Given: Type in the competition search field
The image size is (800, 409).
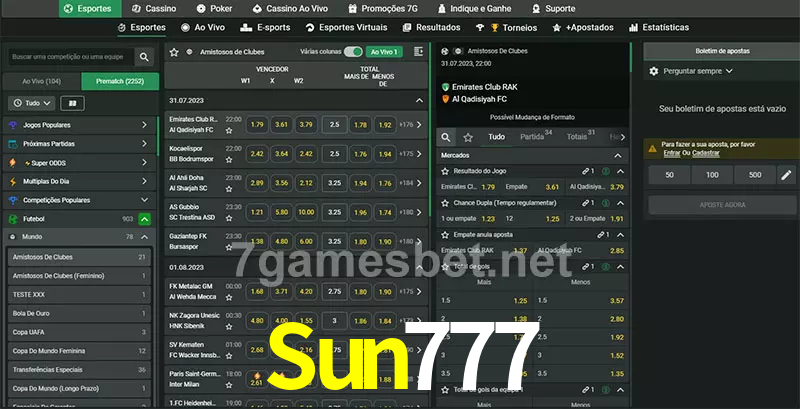Looking at the screenshot, I should pyautogui.click(x=68, y=58).
